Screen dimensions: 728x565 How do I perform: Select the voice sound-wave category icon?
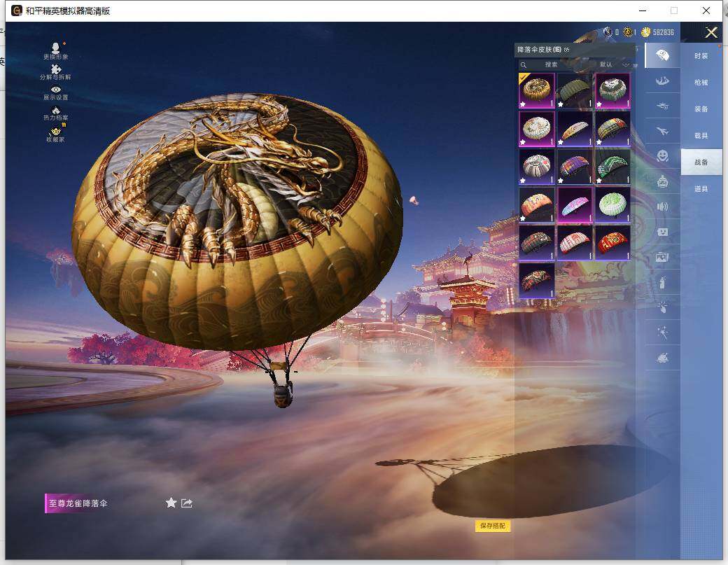[662, 207]
